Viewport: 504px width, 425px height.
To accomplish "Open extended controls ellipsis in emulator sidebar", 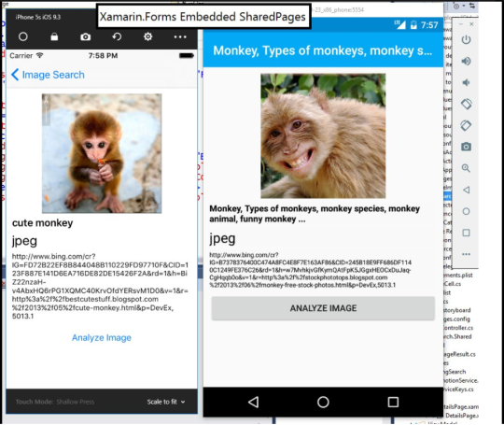I will pos(466,254).
